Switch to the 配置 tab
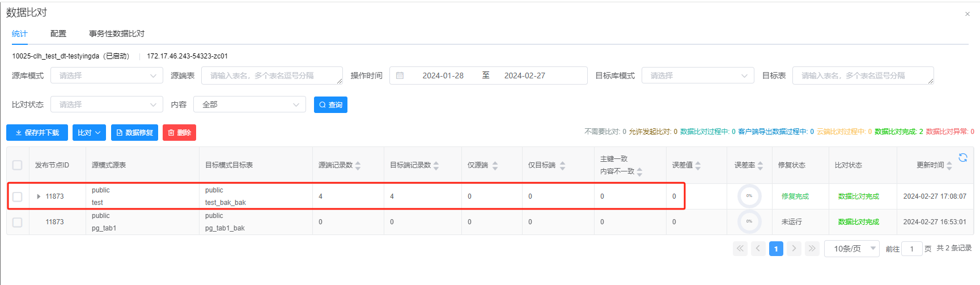Image resolution: width=980 pixels, height=285 pixels. pos(58,33)
